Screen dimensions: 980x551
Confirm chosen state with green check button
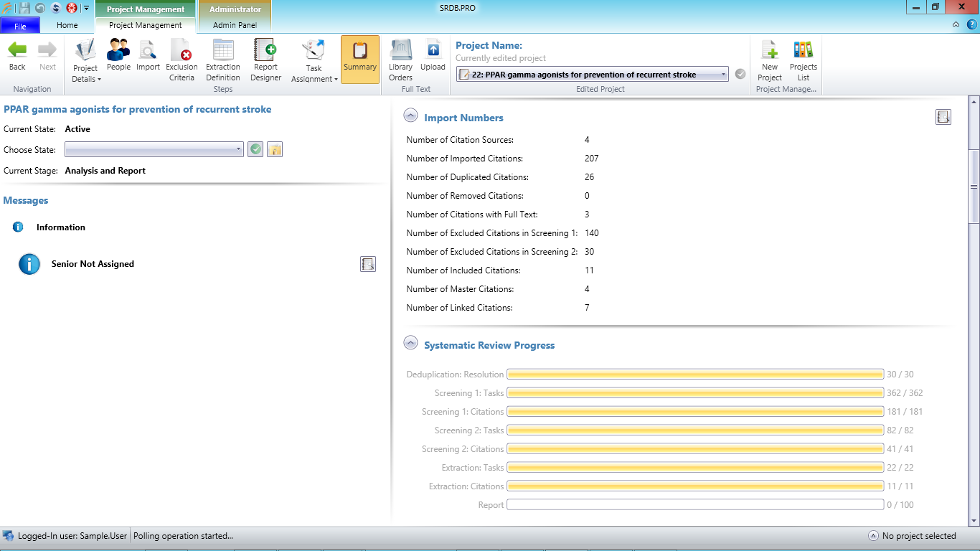(x=255, y=149)
